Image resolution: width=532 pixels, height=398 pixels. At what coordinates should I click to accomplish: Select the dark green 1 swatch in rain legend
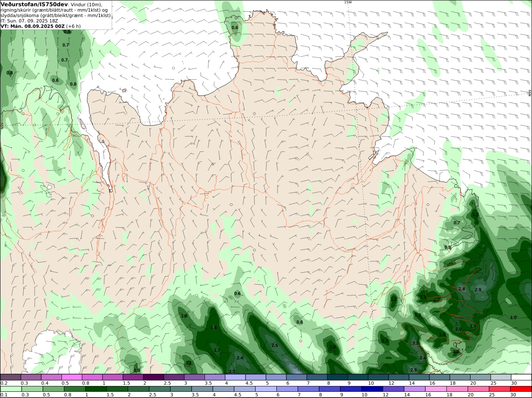[x=96, y=389]
